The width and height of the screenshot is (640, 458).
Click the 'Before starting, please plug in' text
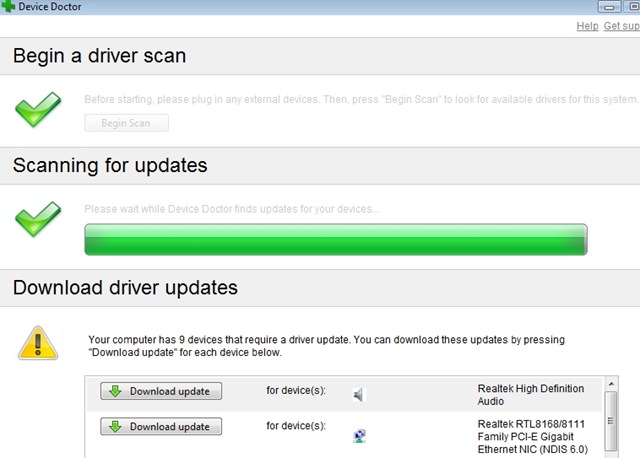[x=361, y=100]
